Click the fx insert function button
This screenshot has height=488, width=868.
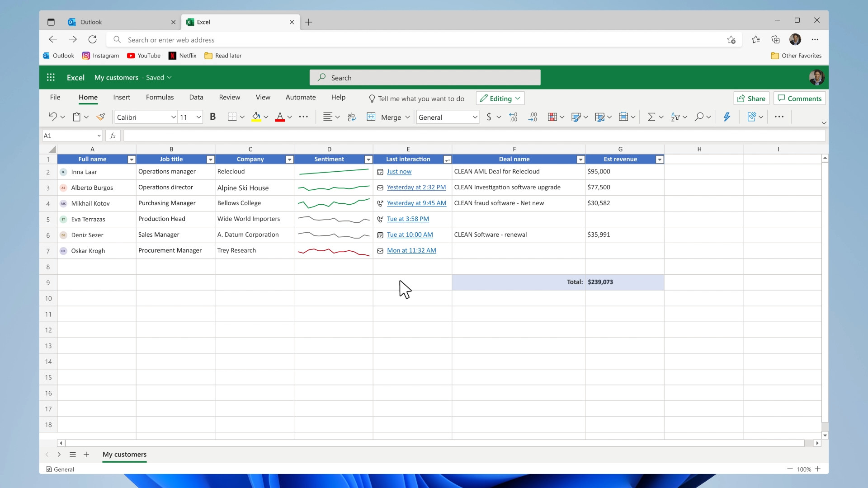(x=113, y=136)
